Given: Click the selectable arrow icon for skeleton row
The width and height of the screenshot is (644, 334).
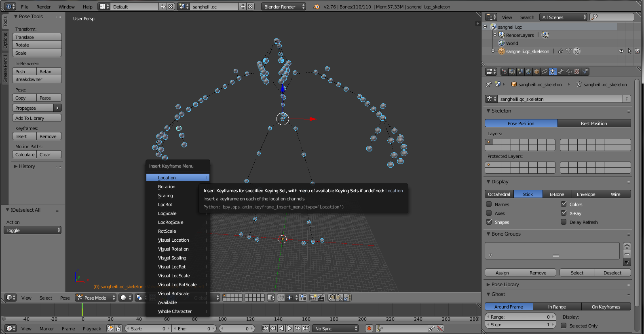Looking at the screenshot, I should [x=629, y=51].
